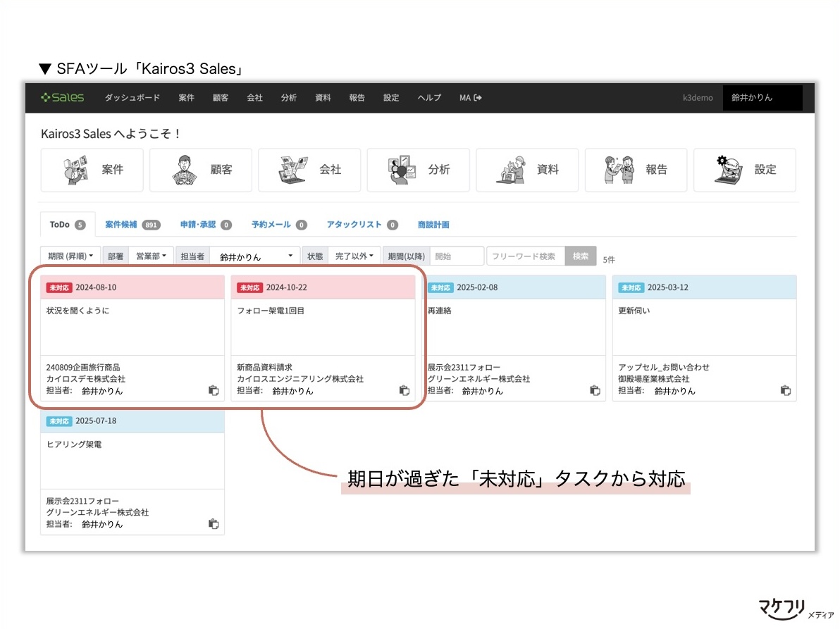Click the MA external link icon
The height and width of the screenshot is (629, 840).
(x=478, y=97)
